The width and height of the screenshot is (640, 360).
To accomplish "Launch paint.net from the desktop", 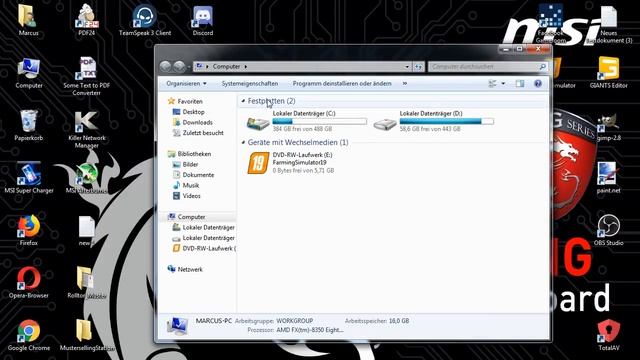I will tap(608, 178).
